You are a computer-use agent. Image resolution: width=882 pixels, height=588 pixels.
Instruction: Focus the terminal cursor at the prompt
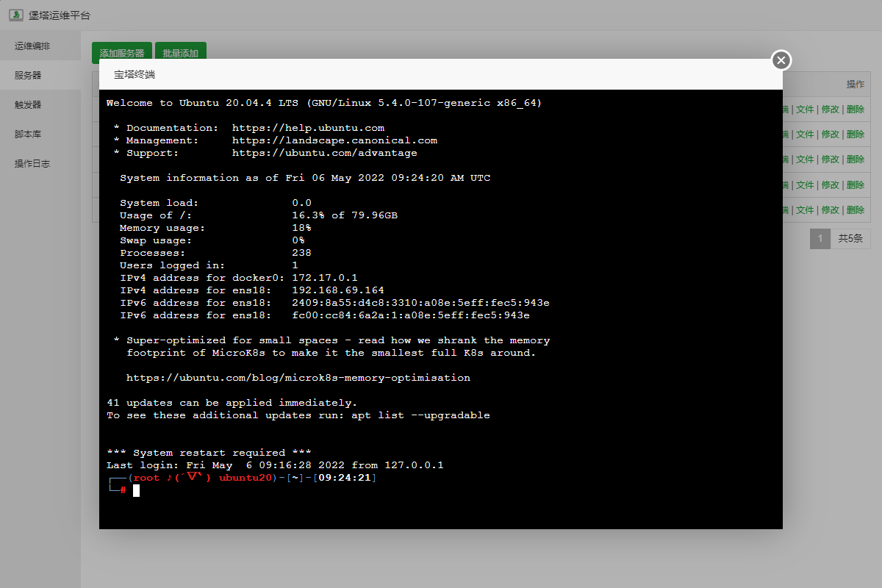(136, 490)
